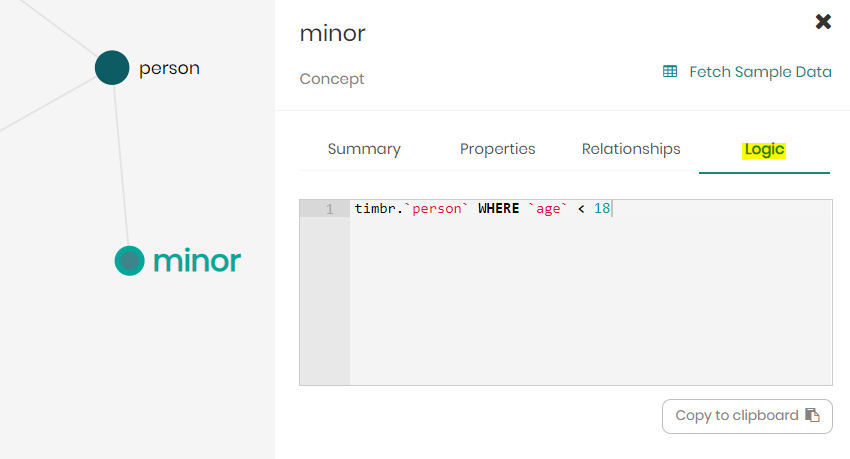
Task: Select the person node circle in the graph
Action: [x=112, y=68]
